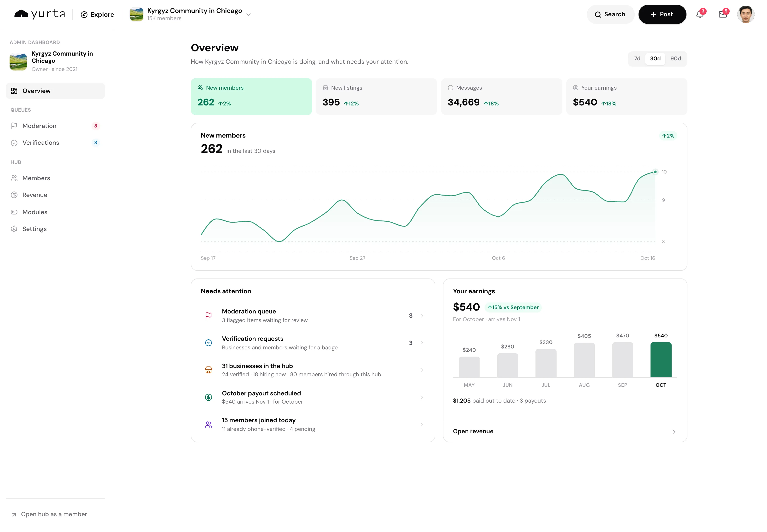Open the October payout scheduled chevron
This screenshot has height=532, width=767.
tap(422, 397)
